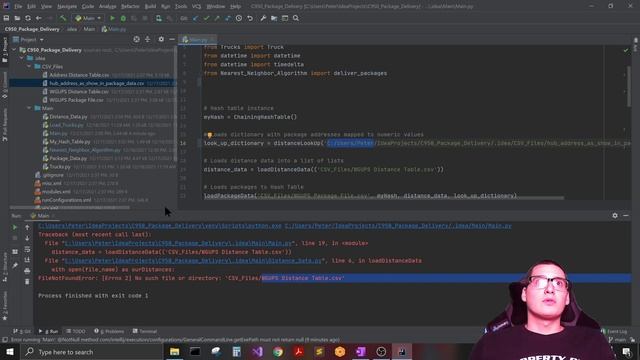This screenshot has height=360, width=640.
Task: Open Project panel gear options
Action: tap(161, 40)
